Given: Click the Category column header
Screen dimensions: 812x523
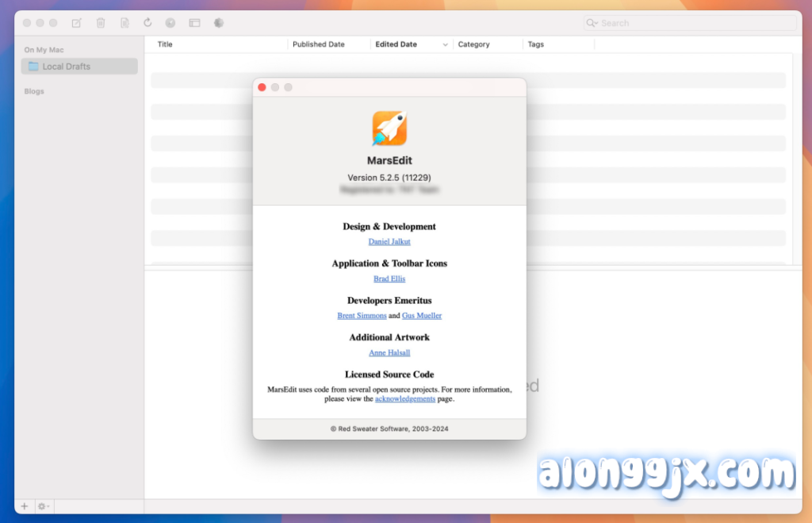Looking at the screenshot, I should [473, 44].
